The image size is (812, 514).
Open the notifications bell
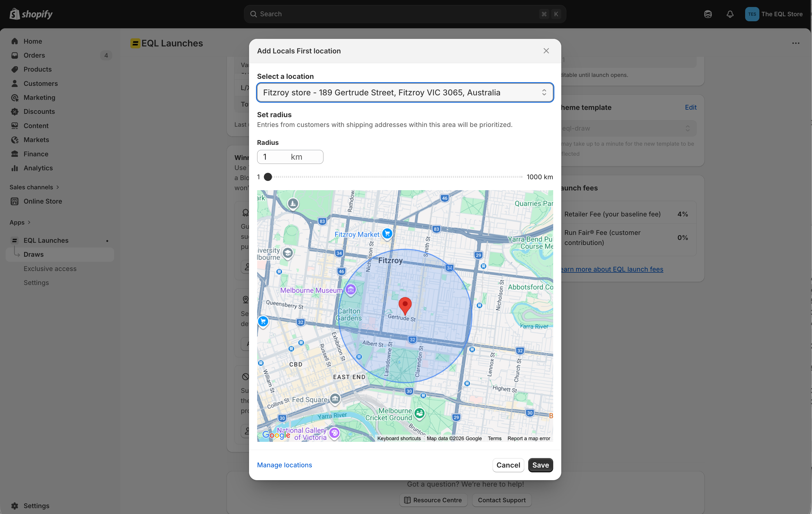coord(730,14)
